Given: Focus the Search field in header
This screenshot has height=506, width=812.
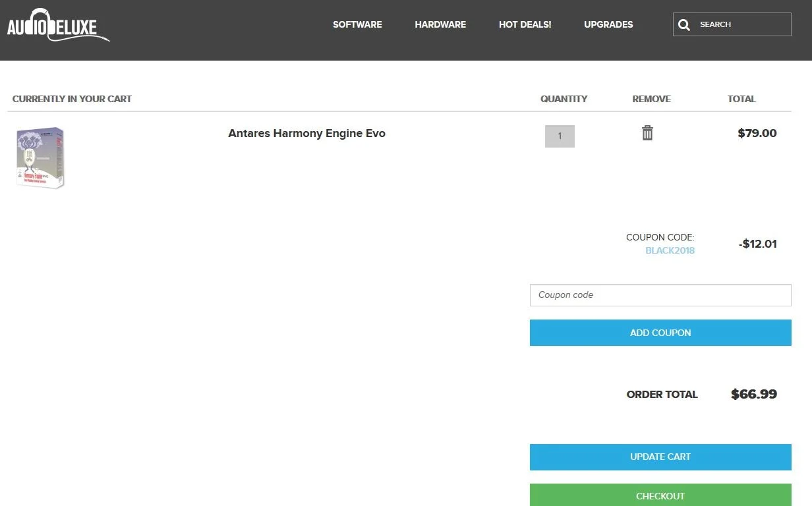Looking at the screenshot, I should (732, 24).
